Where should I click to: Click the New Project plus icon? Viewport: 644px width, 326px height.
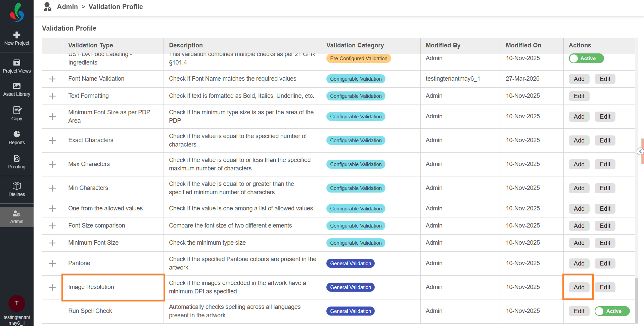point(17,35)
